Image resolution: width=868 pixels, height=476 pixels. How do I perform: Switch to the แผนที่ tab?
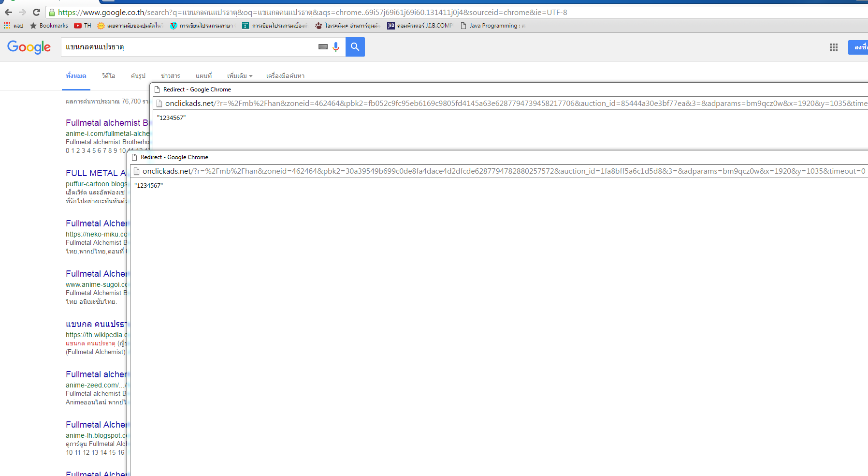click(203, 76)
